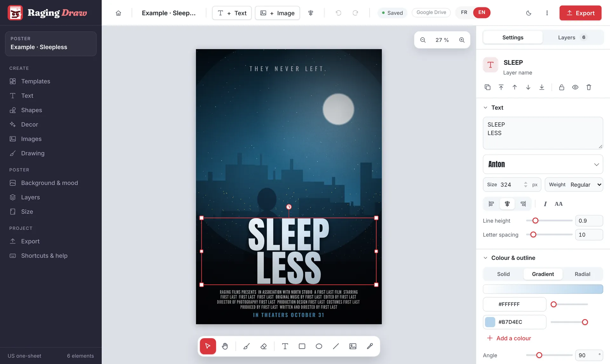Select the Solid fill tab

(x=503, y=274)
